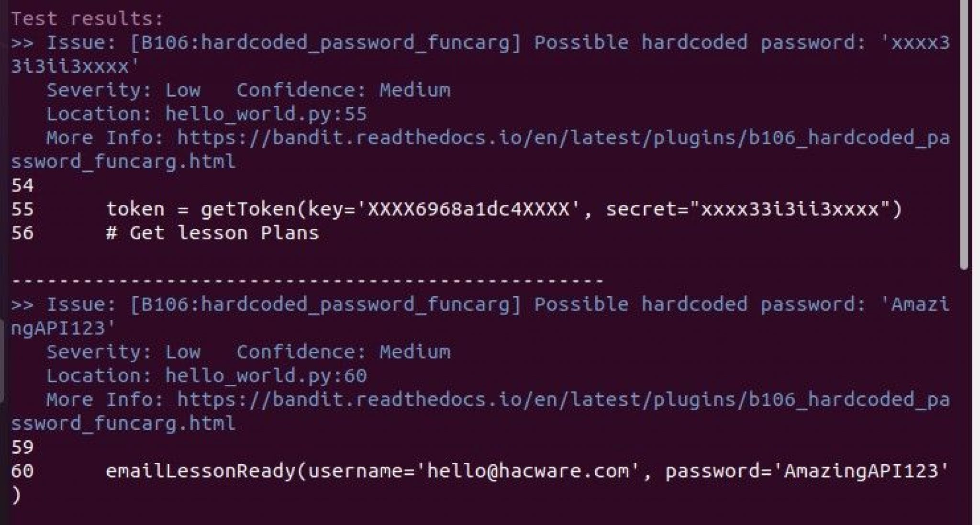This screenshot has width=980, height=525.
Task: Click the password='AmazingAPI123' argument
Action: pos(807,471)
